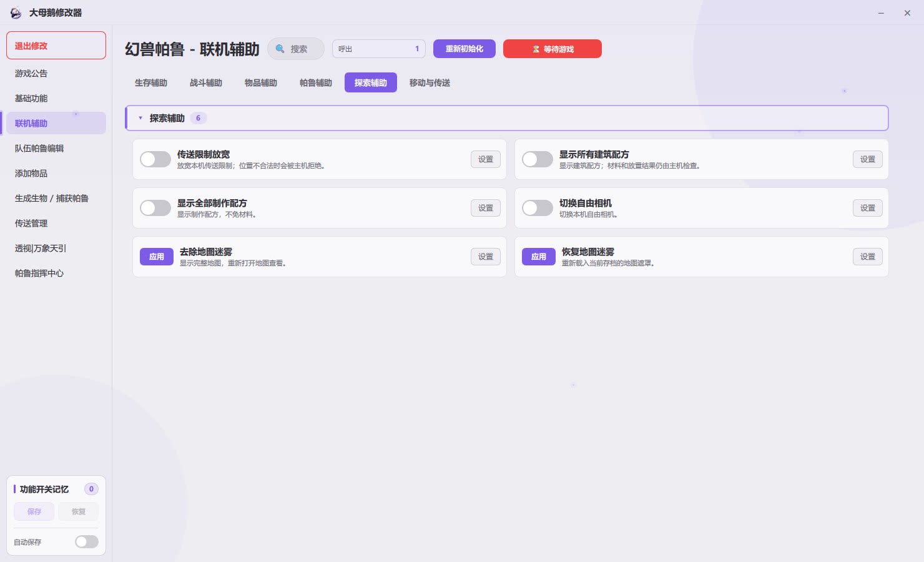Open 设置 for 去除地图迷雾

(x=486, y=257)
